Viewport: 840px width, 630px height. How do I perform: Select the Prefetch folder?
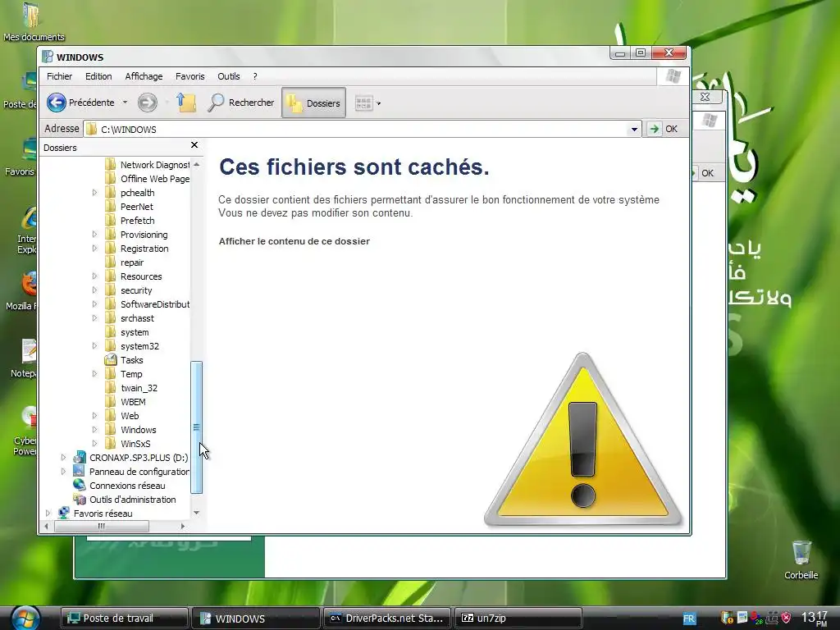pos(130,221)
